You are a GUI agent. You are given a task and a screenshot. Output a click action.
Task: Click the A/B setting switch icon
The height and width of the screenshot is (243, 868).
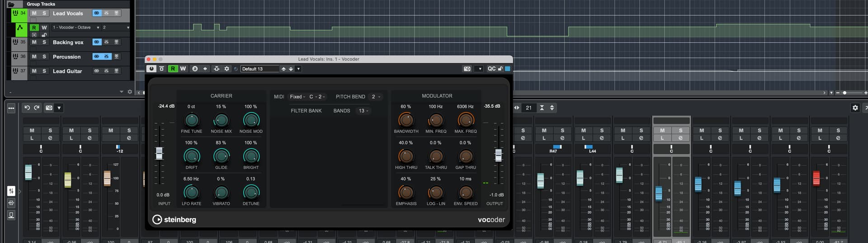pos(195,69)
